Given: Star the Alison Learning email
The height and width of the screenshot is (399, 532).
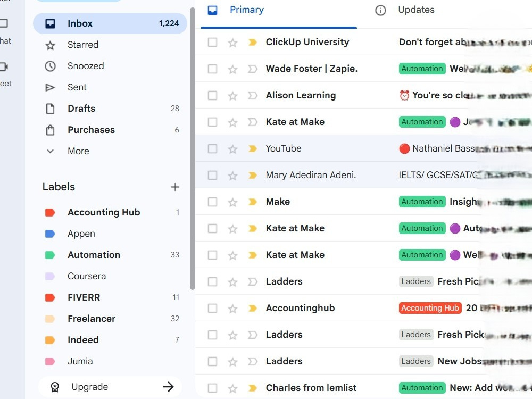Looking at the screenshot, I should click(x=232, y=96).
